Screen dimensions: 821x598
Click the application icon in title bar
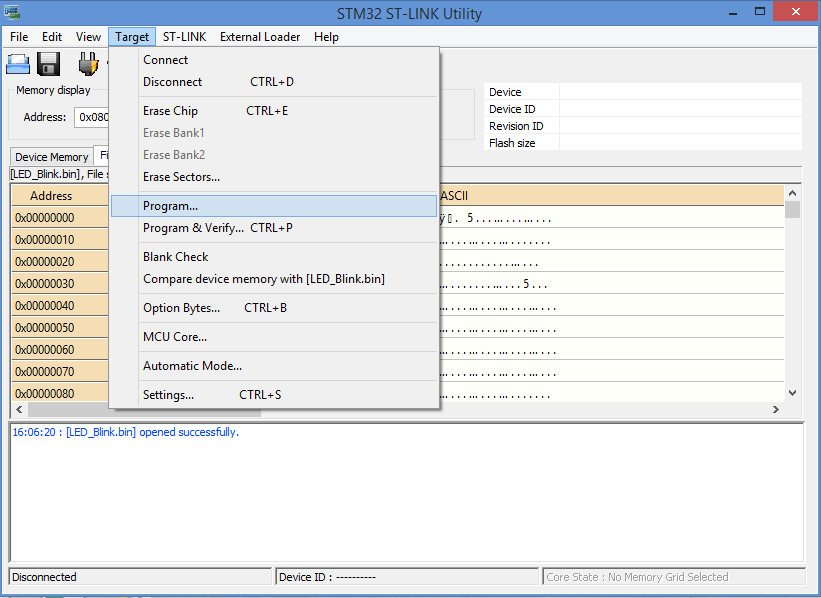pyautogui.click(x=12, y=12)
